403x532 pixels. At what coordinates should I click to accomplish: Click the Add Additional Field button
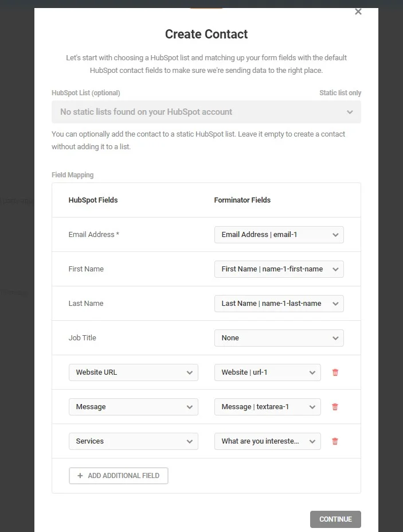tap(118, 476)
